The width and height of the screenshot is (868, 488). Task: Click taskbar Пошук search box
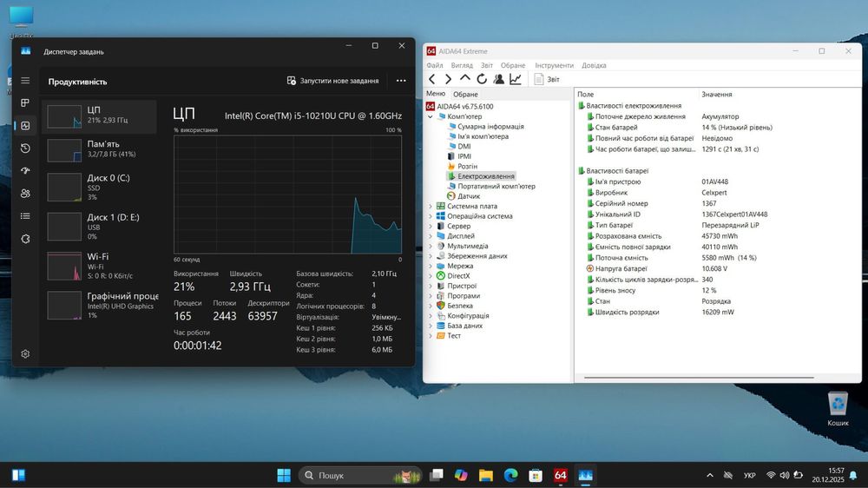pyautogui.click(x=360, y=475)
